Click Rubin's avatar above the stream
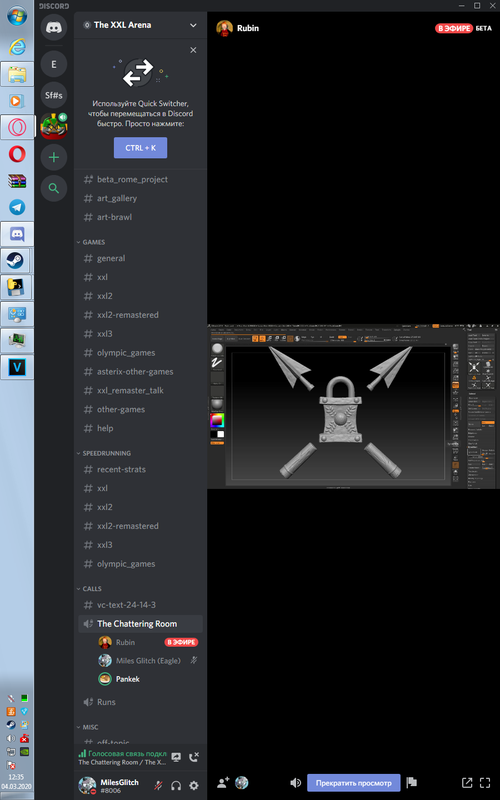500x800 pixels. tap(224, 28)
